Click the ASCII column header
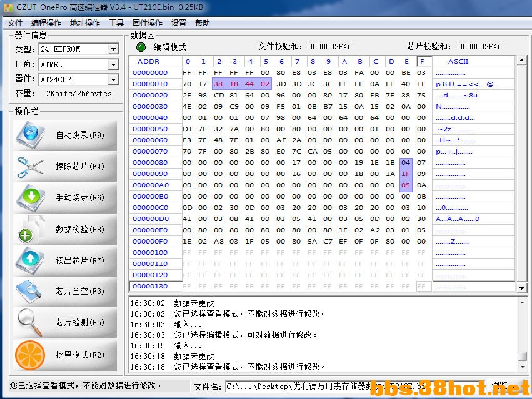The height and width of the screenshot is (399, 532). pyautogui.click(x=458, y=62)
